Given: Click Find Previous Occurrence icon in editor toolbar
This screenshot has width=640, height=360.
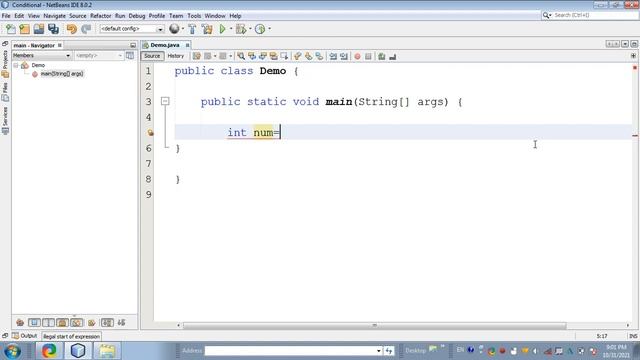Looking at the screenshot, I should click(252, 56).
